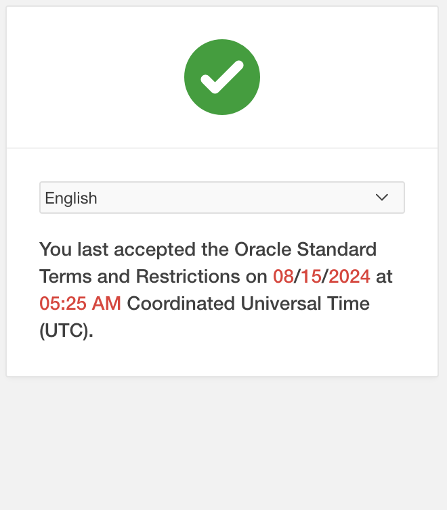The height and width of the screenshot is (510, 447).
Task: Click the green success checkmark icon
Action: coord(222,77)
